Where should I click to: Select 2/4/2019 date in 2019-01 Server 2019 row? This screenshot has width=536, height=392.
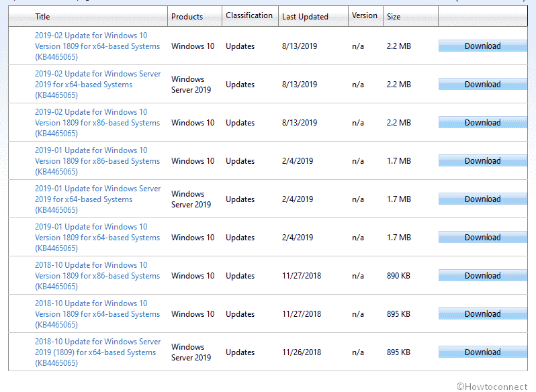[298, 199]
